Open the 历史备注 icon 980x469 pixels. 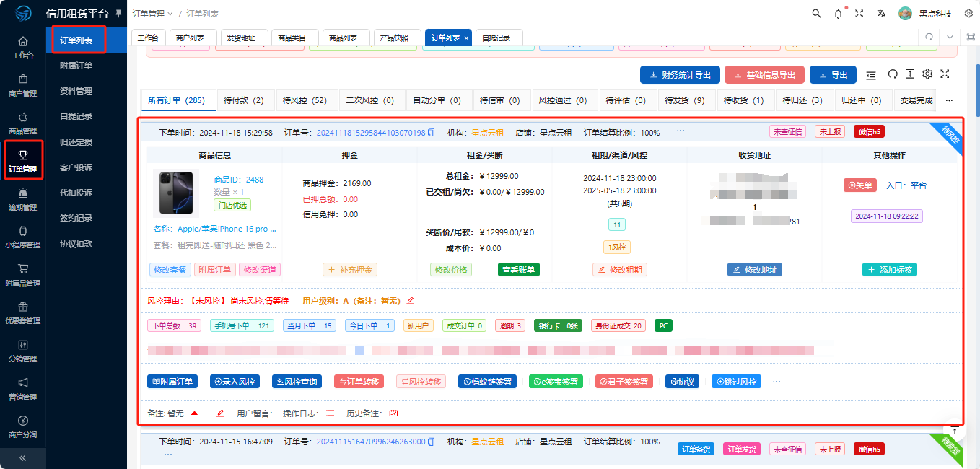(x=394, y=413)
